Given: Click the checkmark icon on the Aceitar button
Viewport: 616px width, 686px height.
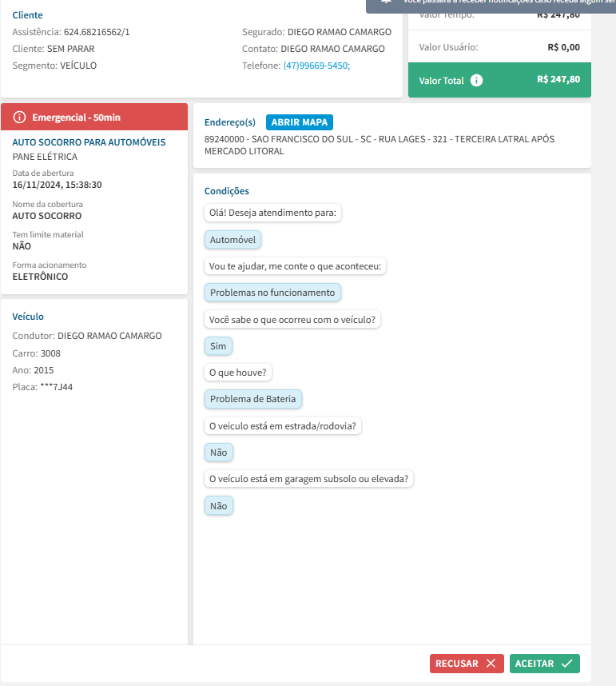Looking at the screenshot, I should [x=566, y=664].
